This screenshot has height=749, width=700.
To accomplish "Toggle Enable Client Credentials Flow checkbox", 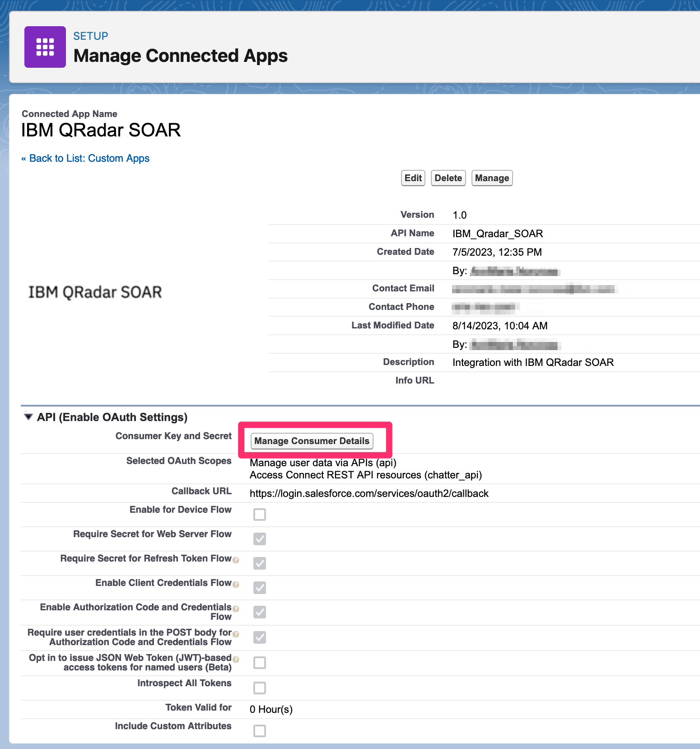I will click(260, 588).
